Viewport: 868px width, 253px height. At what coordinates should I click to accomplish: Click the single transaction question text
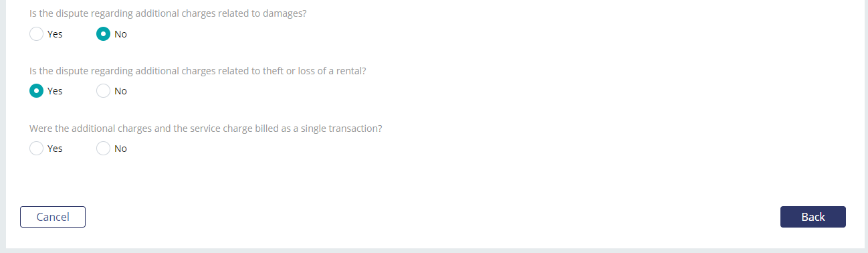(x=206, y=128)
